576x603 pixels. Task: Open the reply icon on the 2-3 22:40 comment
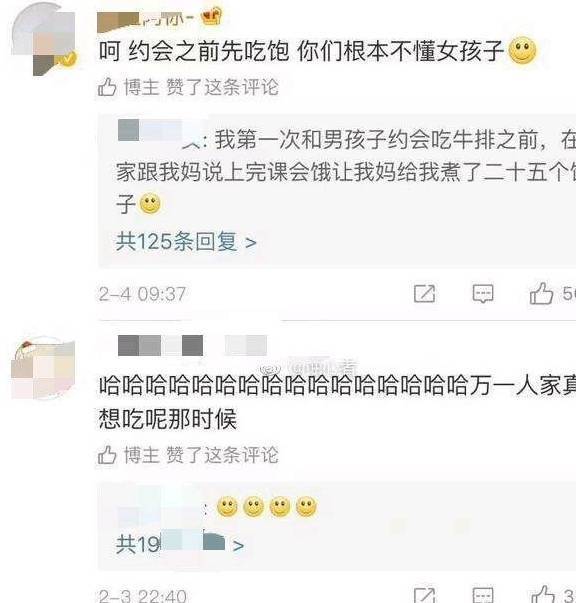point(483,595)
